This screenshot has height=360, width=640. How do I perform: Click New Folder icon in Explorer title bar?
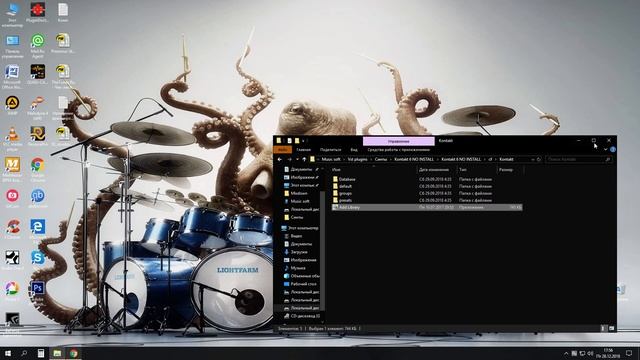[x=297, y=140]
